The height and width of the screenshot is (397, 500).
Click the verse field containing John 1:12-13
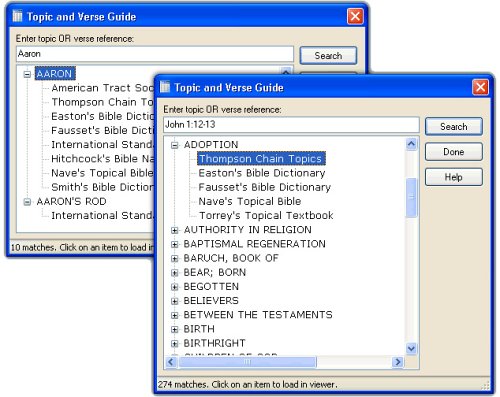(291, 125)
